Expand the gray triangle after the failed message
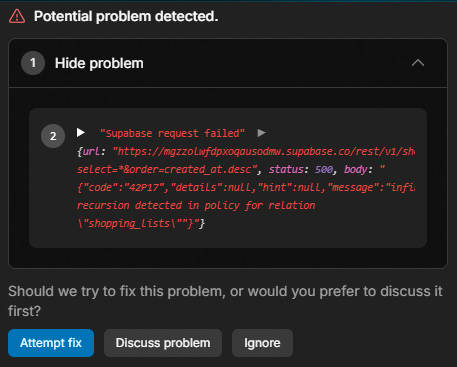457x367 pixels. [x=262, y=133]
